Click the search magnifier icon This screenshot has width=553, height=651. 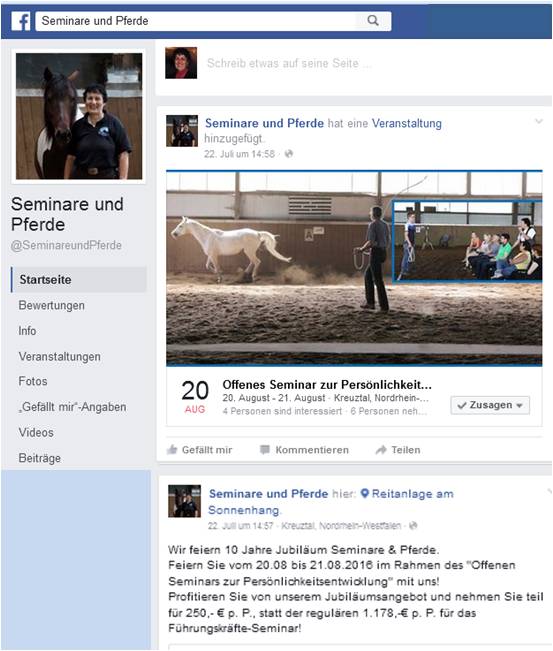(373, 20)
